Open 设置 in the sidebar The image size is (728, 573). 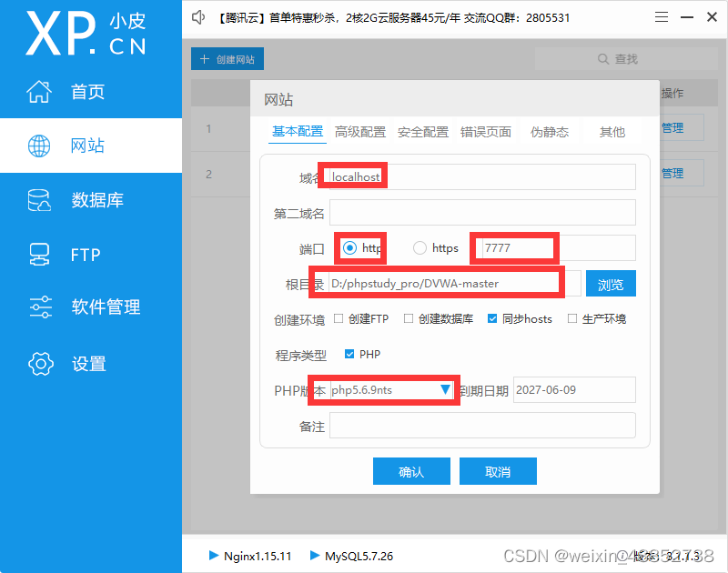pyautogui.click(x=91, y=364)
